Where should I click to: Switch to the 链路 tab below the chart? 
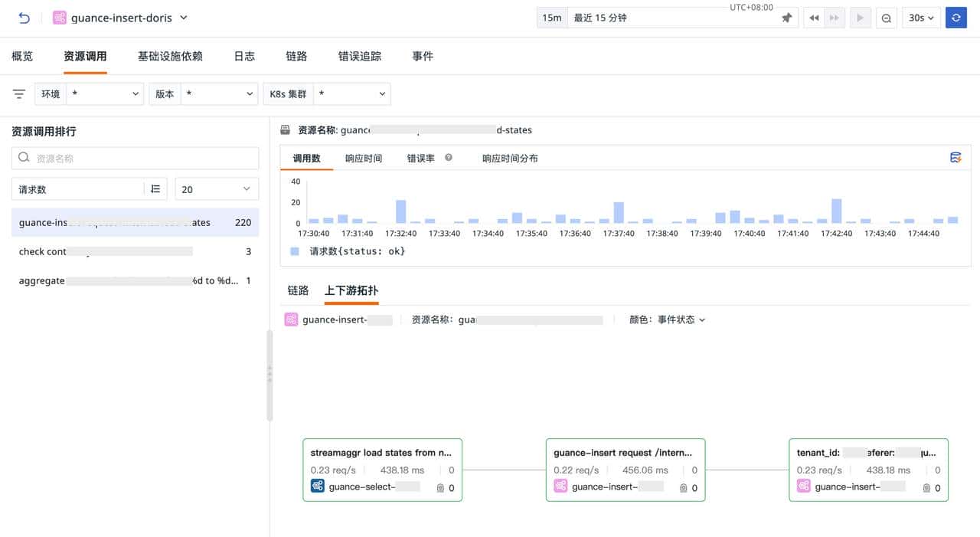tap(297, 290)
